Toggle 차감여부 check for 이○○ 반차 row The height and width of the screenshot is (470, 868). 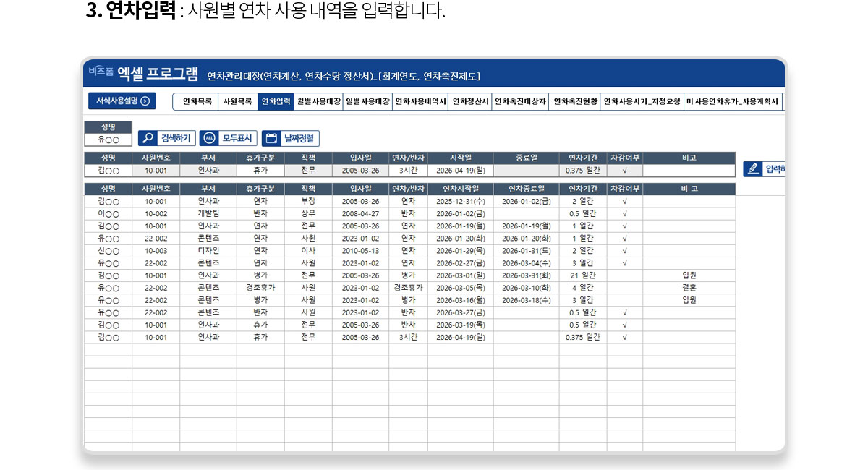point(624,214)
